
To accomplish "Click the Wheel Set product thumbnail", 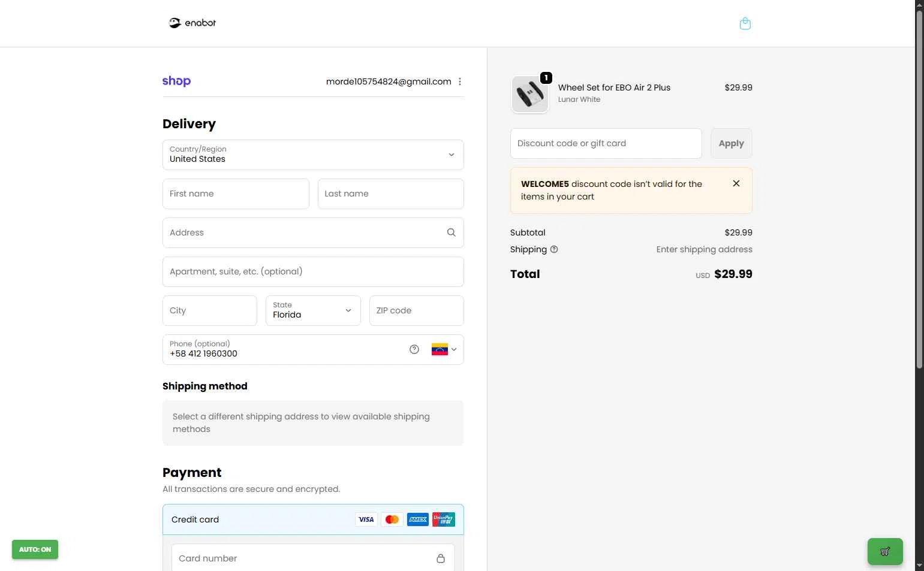I will pos(530,95).
